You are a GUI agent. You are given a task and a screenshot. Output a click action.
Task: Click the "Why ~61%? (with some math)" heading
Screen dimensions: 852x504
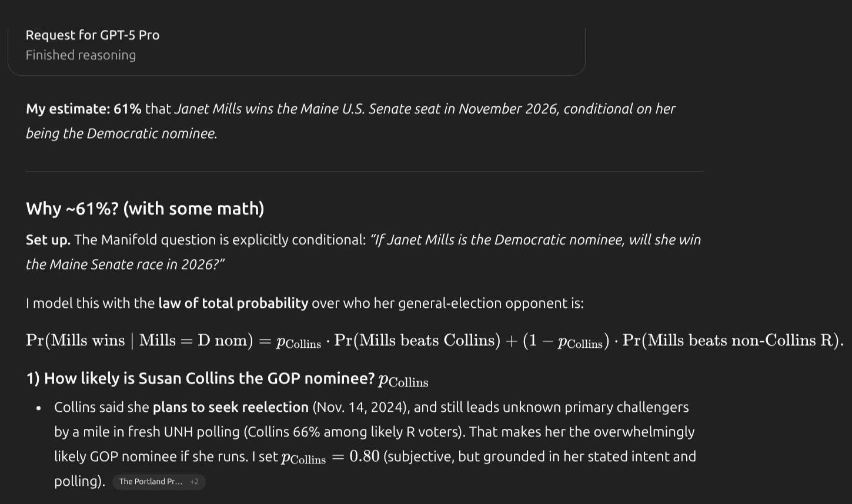point(145,209)
